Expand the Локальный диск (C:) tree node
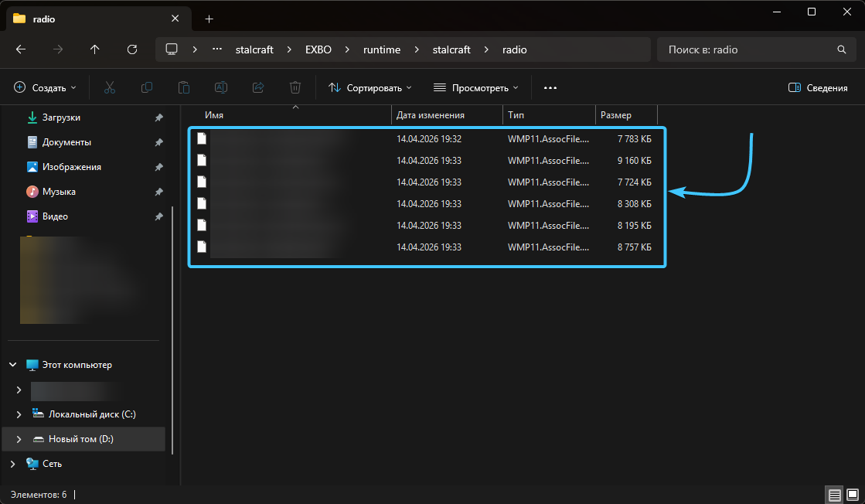865x504 pixels. [19, 414]
